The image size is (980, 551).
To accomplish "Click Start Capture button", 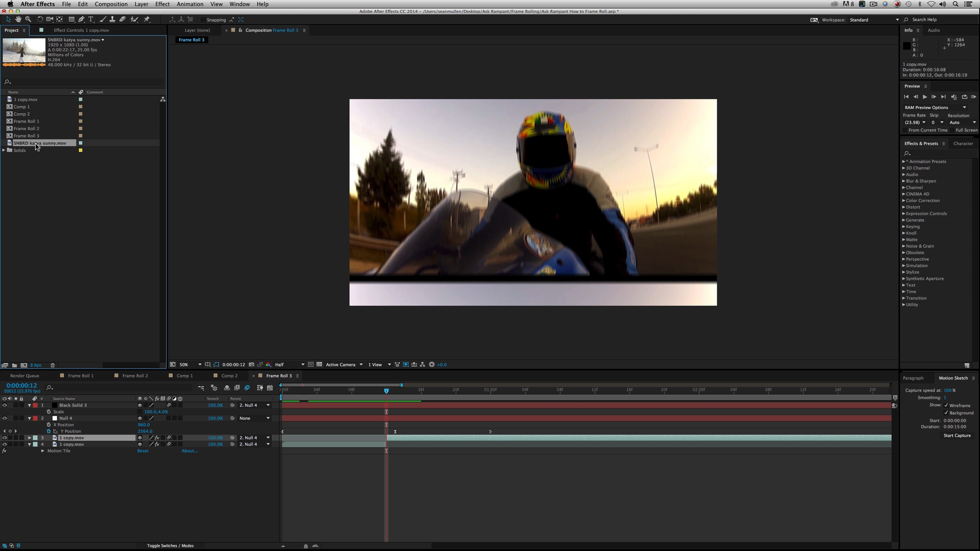I will tap(957, 436).
